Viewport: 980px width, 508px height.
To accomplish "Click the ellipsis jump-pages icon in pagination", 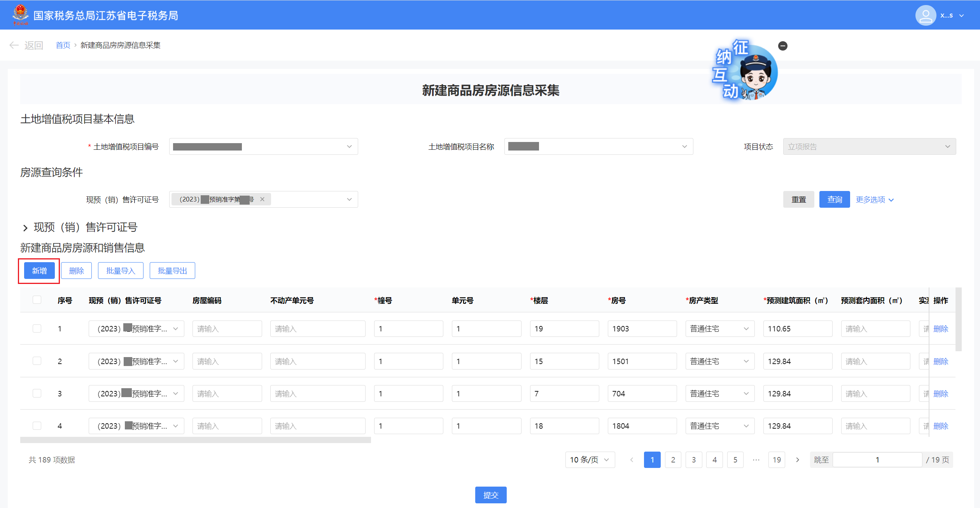I will [x=756, y=460].
